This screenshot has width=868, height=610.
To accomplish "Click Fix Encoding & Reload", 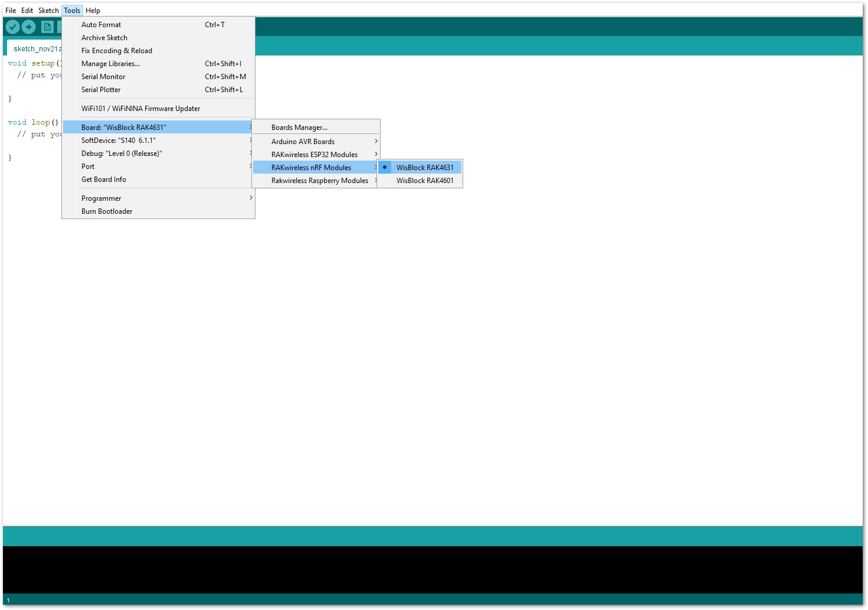I will point(158,51).
